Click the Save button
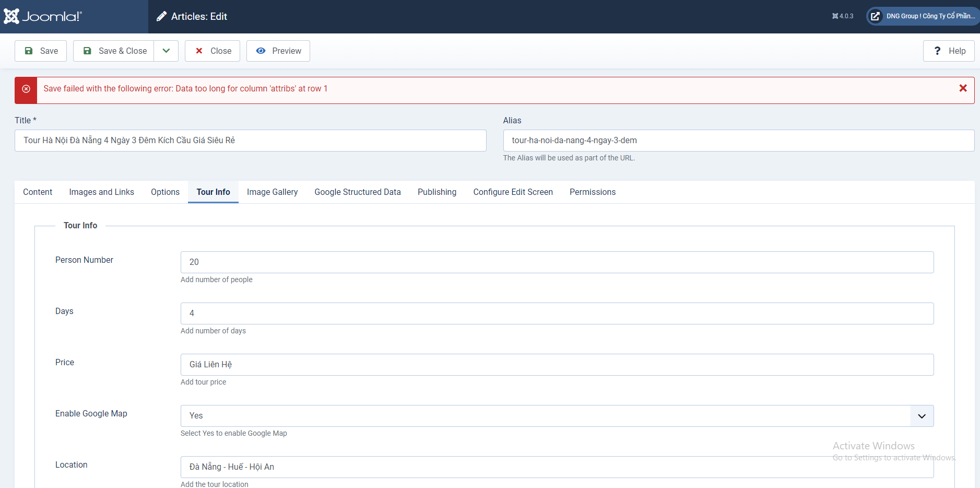The height and width of the screenshot is (488, 980). [x=41, y=51]
